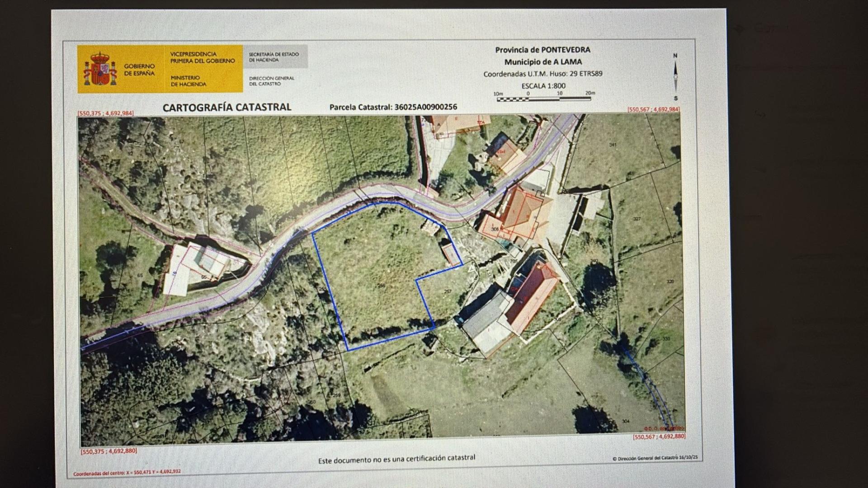Click parcel label 341 in upper right field
The image size is (868, 488).
613,145
